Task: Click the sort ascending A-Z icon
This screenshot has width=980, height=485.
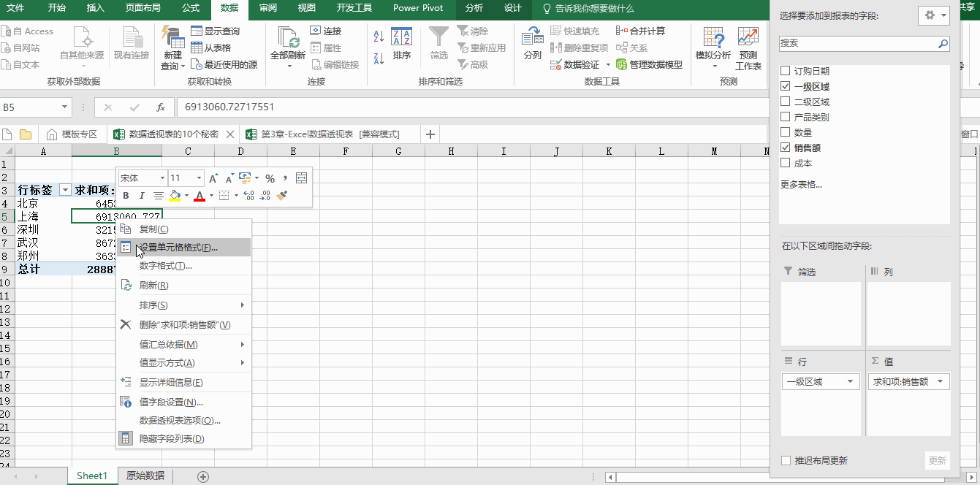Action: click(x=379, y=37)
